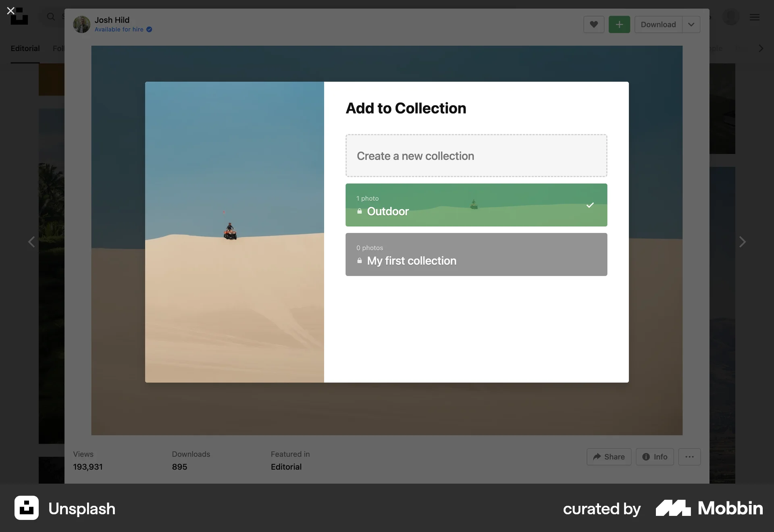Open the partially visible tab next to Editorial
Viewport: 774px width, 532px height.
[59, 48]
